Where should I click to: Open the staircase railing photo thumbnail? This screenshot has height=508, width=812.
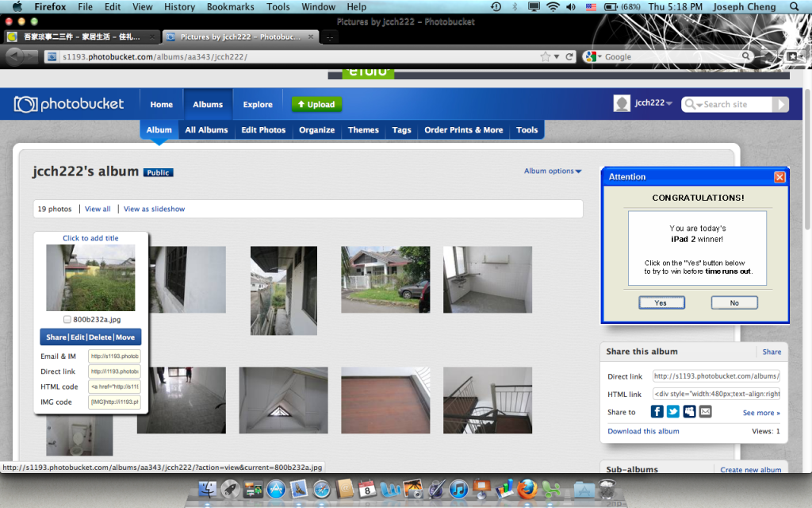coord(488,400)
